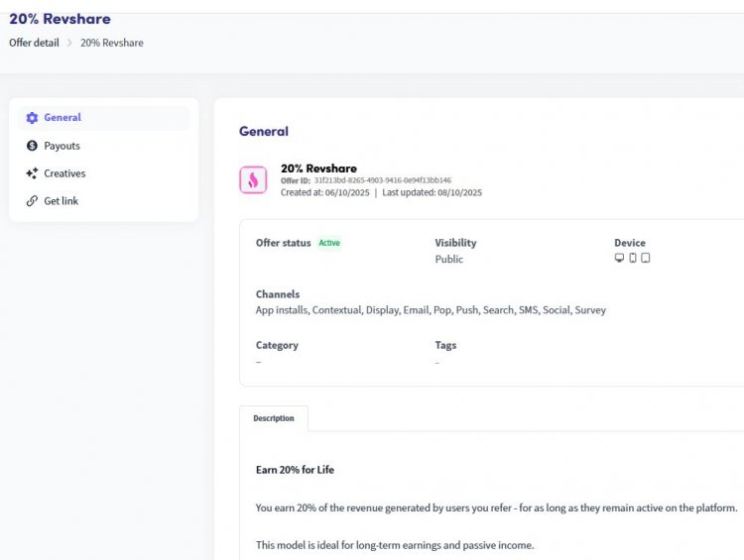Click the mobile phone device icon

click(633, 259)
